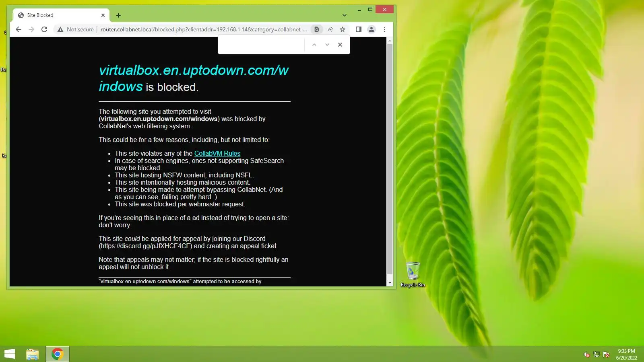Click the footer 'attempted to be accessed by' line
Image resolution: width=644 pixels, height=362 pixels.
[180, 282]
